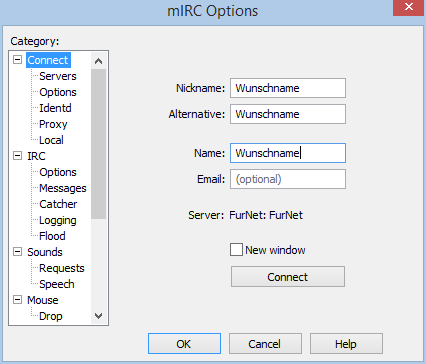Open the Identd settings

click(55, 108)
